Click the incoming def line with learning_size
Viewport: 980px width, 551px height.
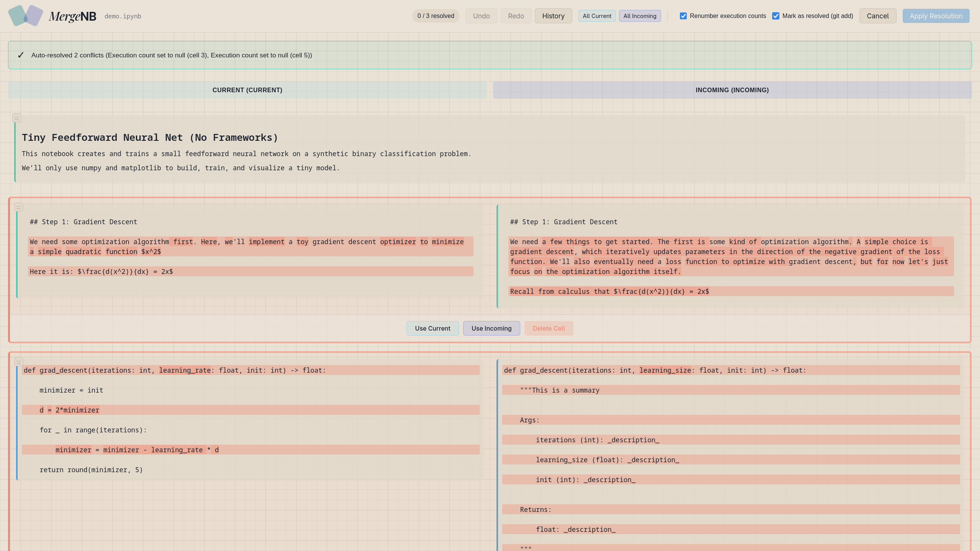[x=731, y=370]
